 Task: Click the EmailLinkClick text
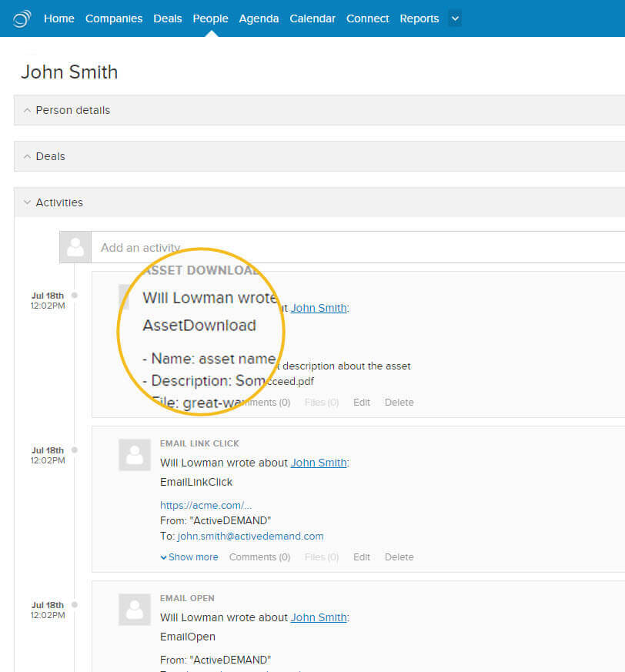coord(196,482)
